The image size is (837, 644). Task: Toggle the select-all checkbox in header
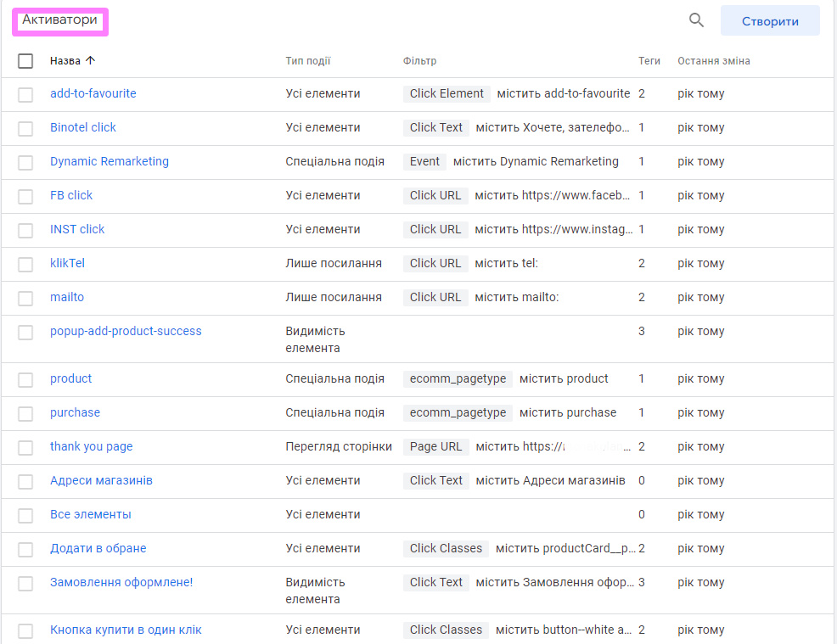point(25,61)
